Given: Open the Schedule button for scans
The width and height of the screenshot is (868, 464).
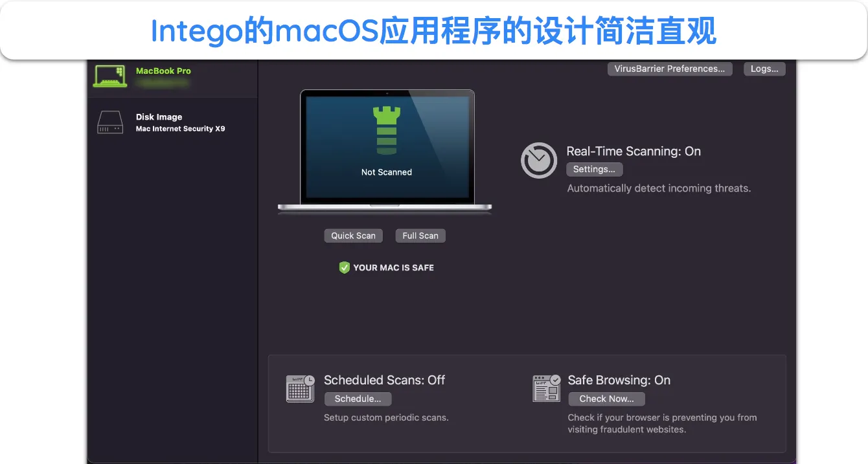Looking at the screenshot, I should (x=358, y=399).
